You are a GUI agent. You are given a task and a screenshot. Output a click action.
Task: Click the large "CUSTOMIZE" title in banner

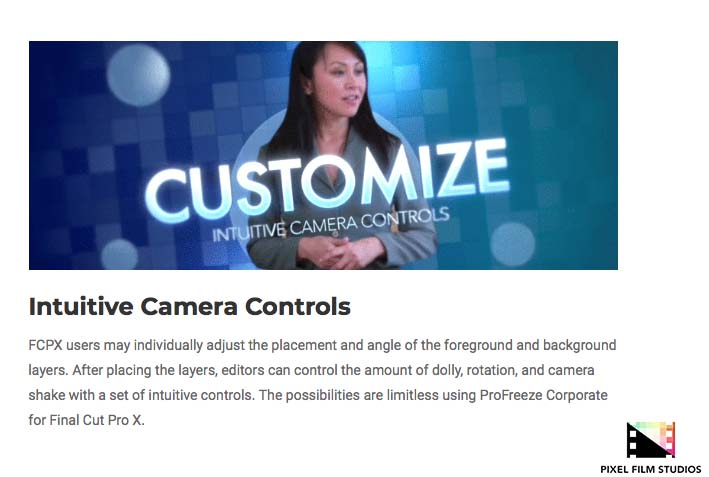(326, 181)
